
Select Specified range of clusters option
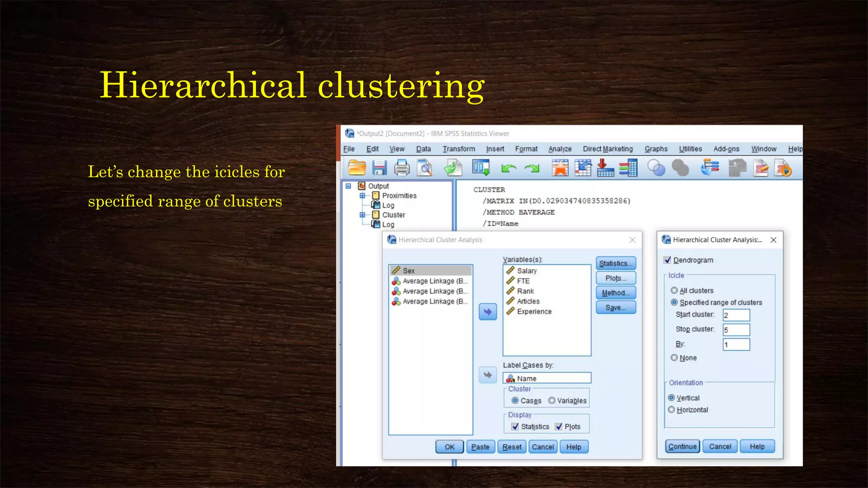pyautogui.click(x=674, y=302)
